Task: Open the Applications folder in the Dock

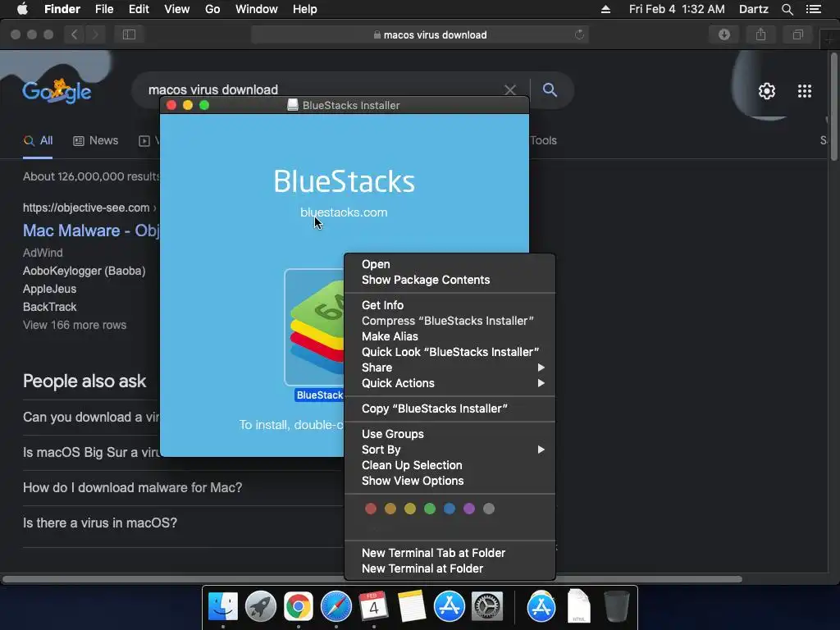Action: [541, 606]
